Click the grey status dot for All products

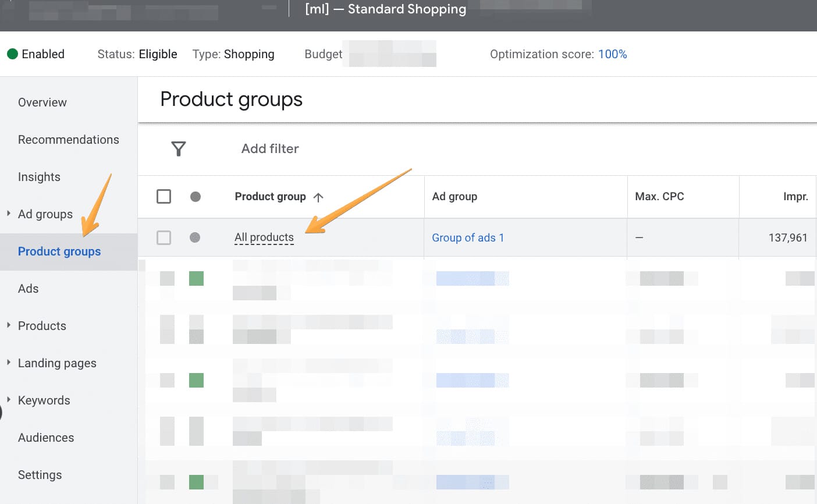pos(195,237)
